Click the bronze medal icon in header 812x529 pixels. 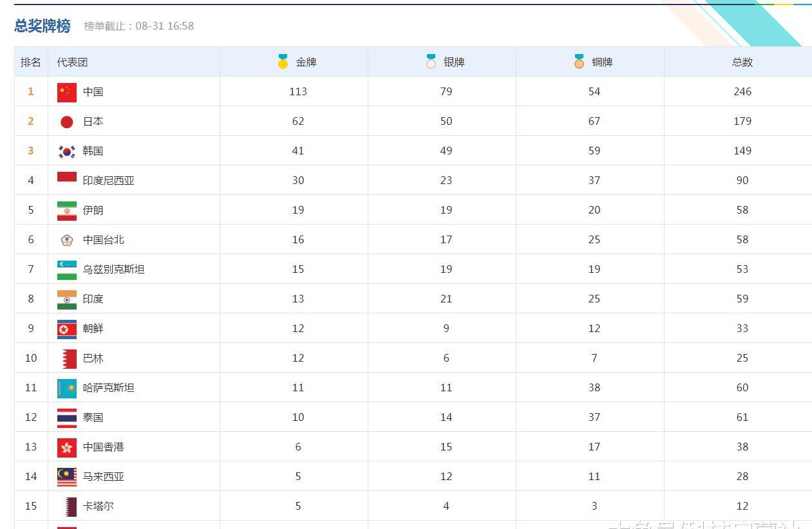579,62
